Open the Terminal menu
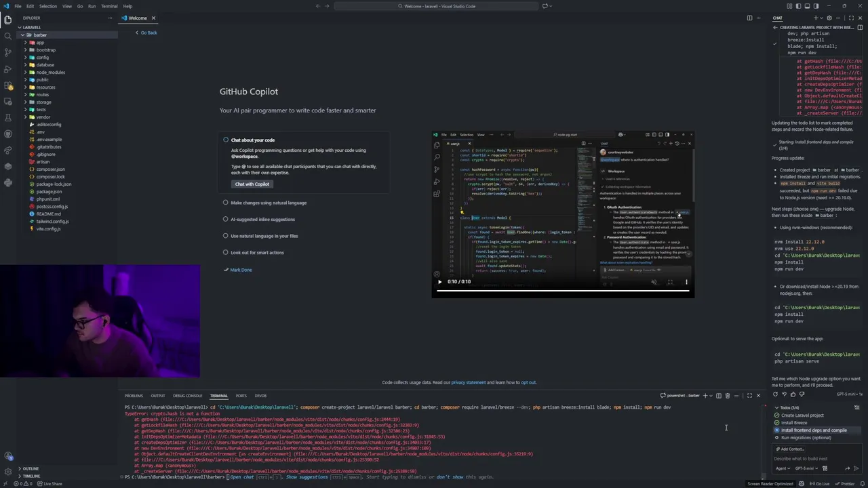The width and height of the screenshot is (868, 488). [x=109, y=6]
